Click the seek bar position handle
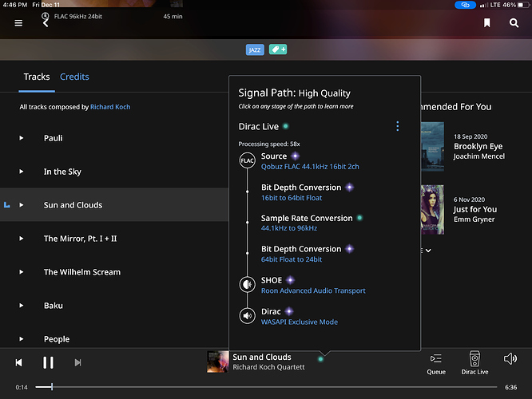The height and width of the screenshot is (399, 532). (x=52, y=387)
